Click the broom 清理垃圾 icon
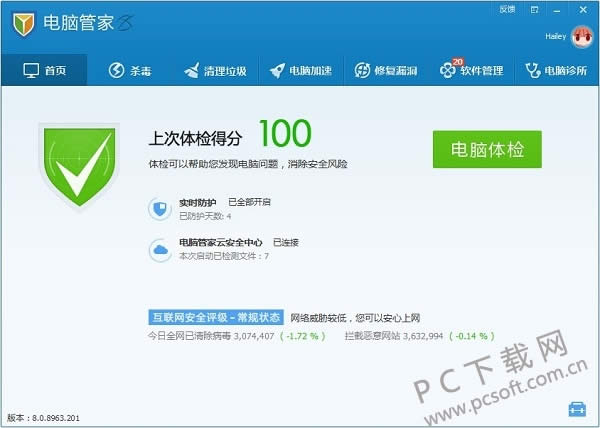Viewport: 600px width, 428px height. click(191, 71)
